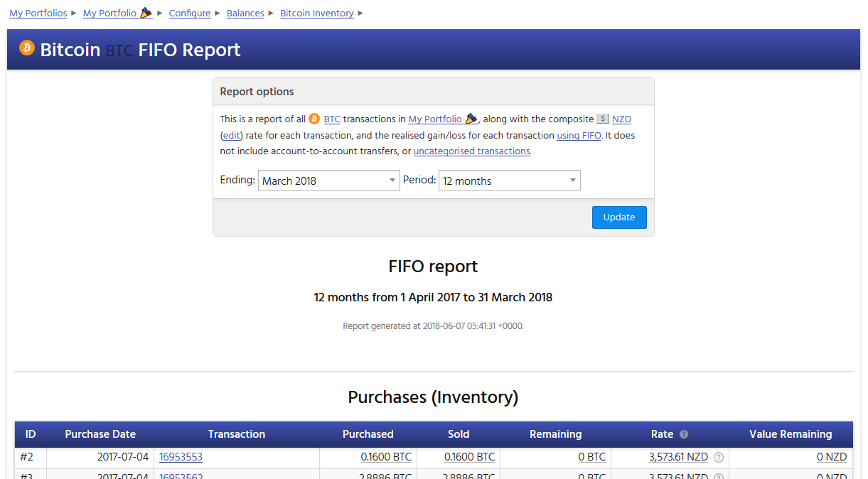
Task: Click the NZD currency link in the description
Action: 621,119
